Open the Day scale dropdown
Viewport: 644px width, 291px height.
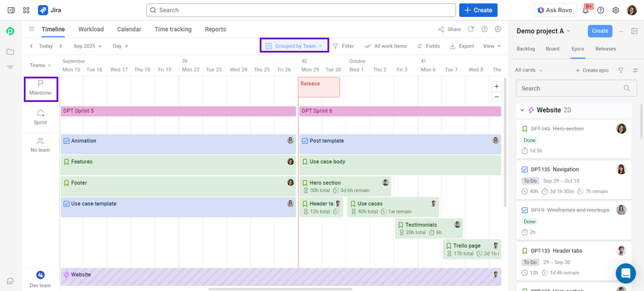[121, 46]
